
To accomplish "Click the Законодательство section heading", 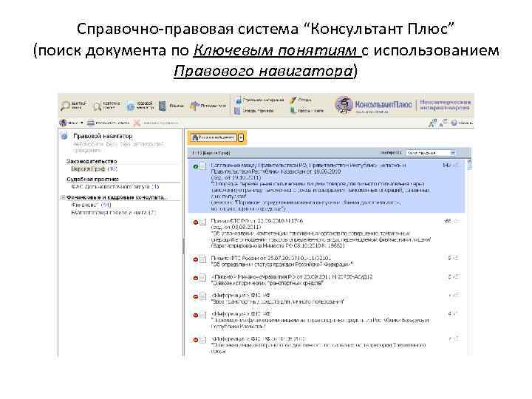I will [92, 161].
